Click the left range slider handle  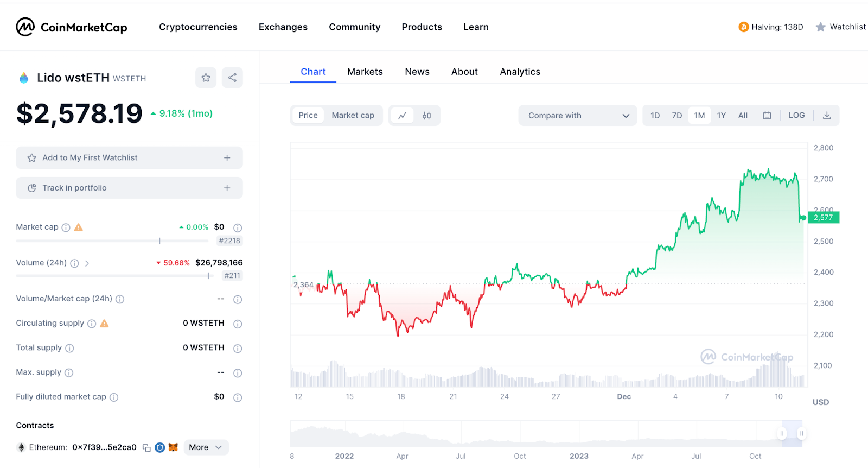(x=782, y=433)
